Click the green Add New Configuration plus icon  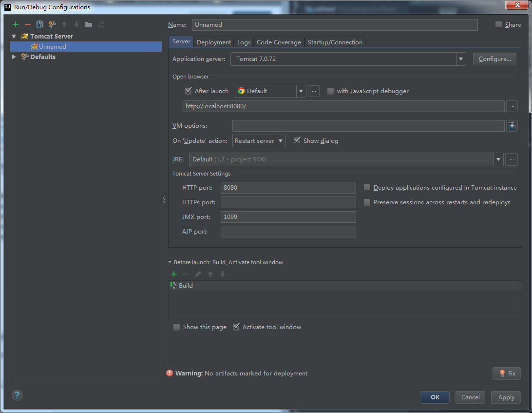click(16, 24)
